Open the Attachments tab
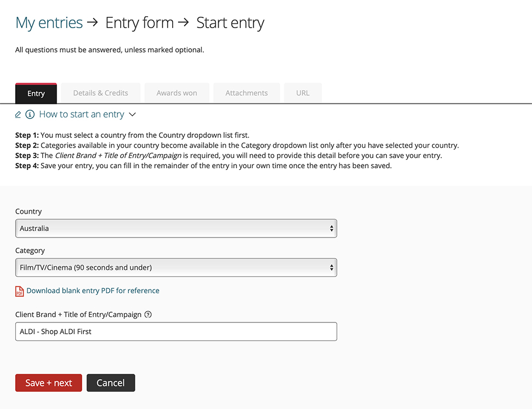This screenshot has width=532, height=409. coord(247,93)
